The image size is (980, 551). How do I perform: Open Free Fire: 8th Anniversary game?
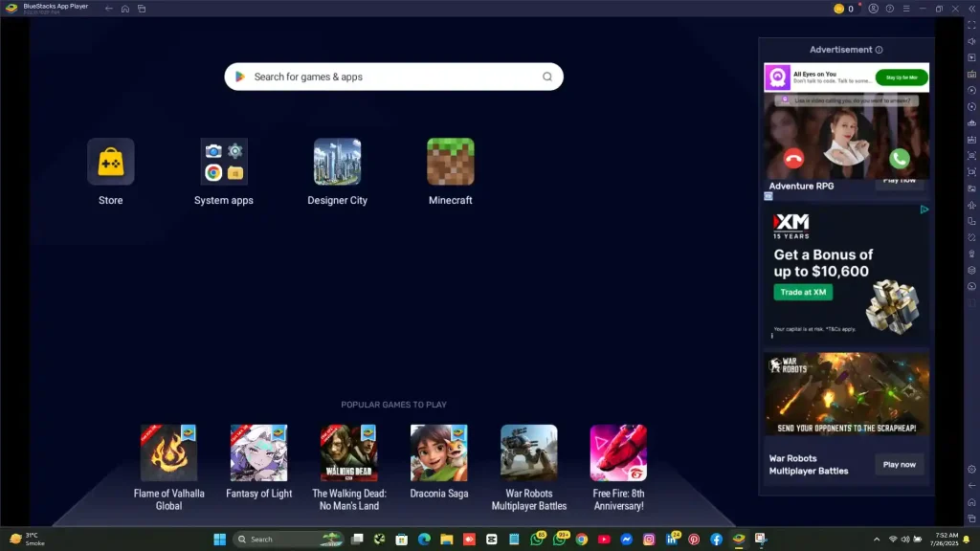click(x=619, y=452)
